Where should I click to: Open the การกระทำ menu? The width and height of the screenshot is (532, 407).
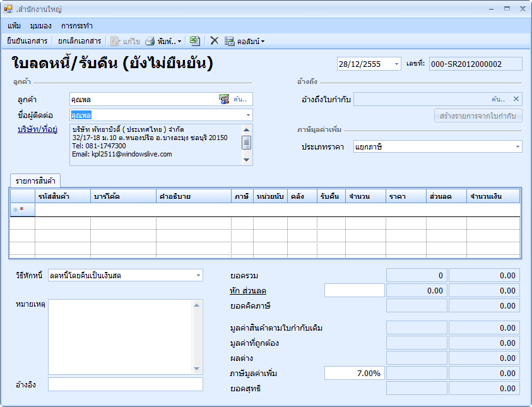tap(77, 26)
